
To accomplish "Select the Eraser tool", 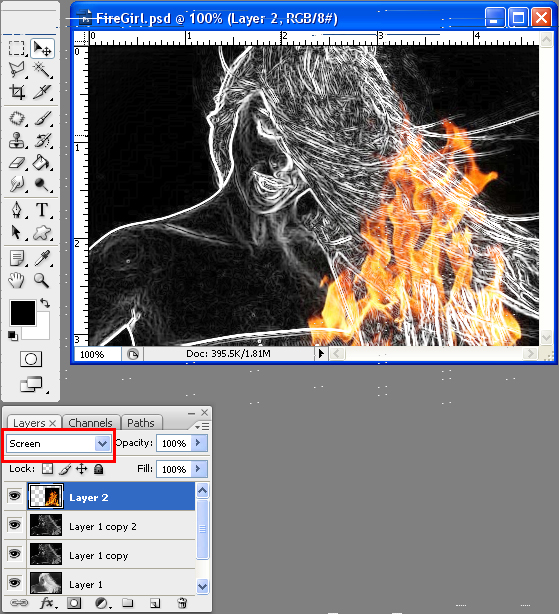I will [17, 163].
